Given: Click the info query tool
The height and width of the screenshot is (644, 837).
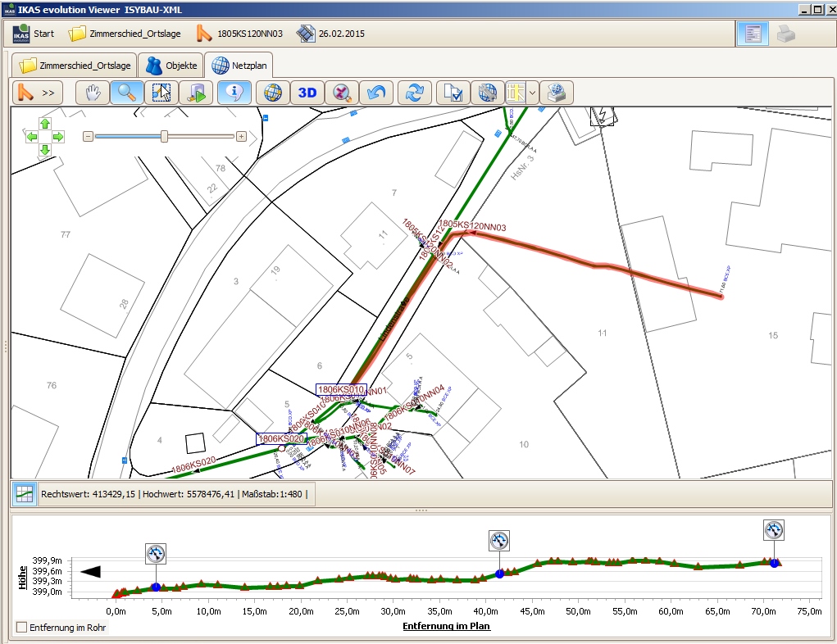Looking at the screenshot, I should [x=234, y=93].
